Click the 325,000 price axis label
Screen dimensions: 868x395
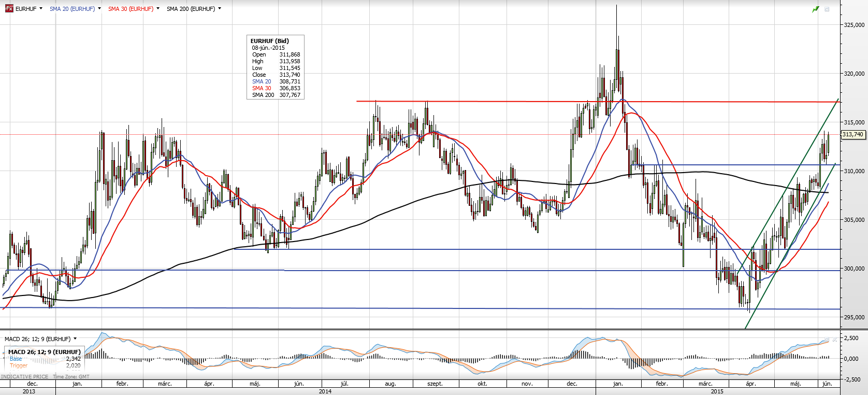[854, 25]
